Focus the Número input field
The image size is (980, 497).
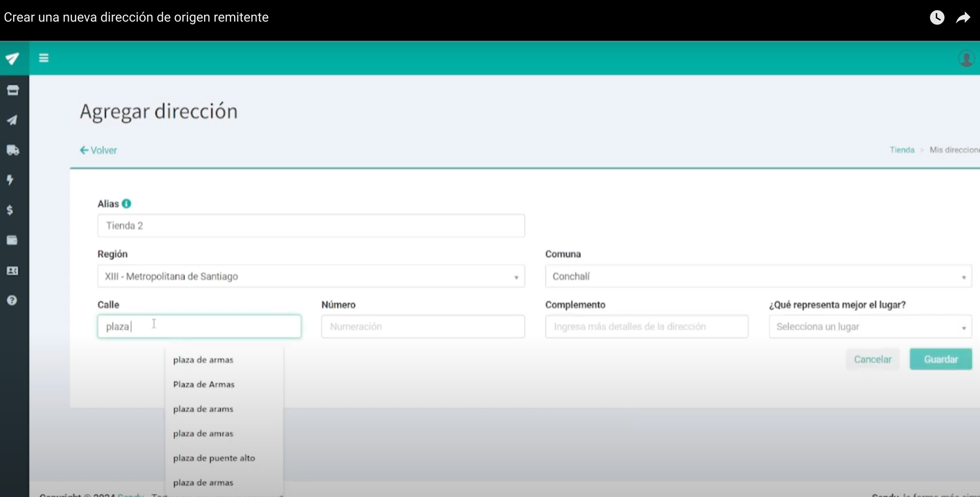(422, 327)
